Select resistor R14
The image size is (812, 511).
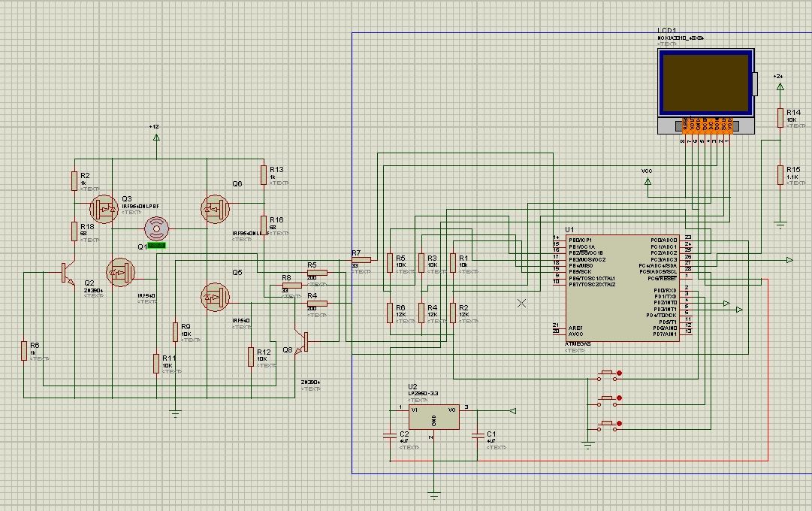pos(780,116)
